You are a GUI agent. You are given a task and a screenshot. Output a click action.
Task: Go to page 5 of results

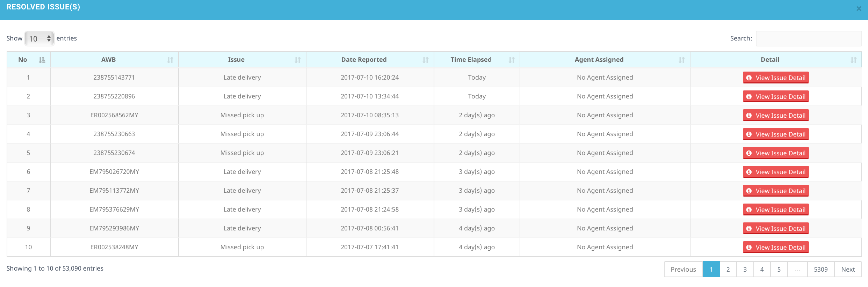pyautogui.click(x=779, y=269)
